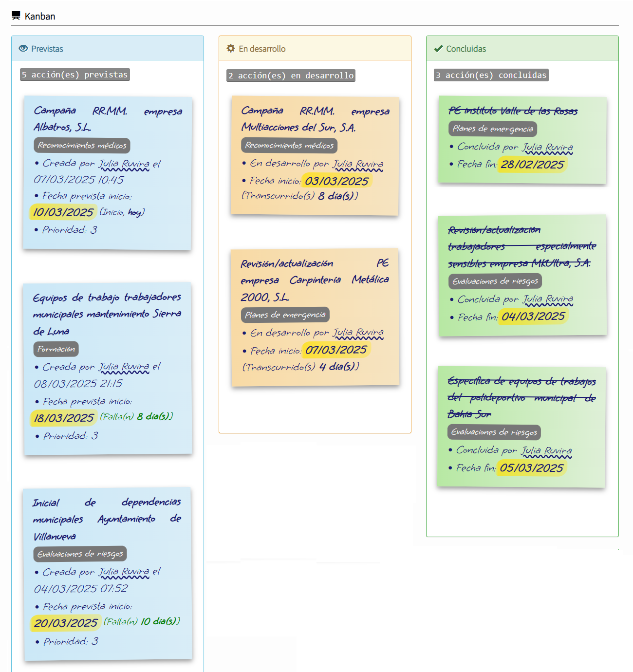Select the Reconocimientos médicos tag on Albatros card

point(82,146)
